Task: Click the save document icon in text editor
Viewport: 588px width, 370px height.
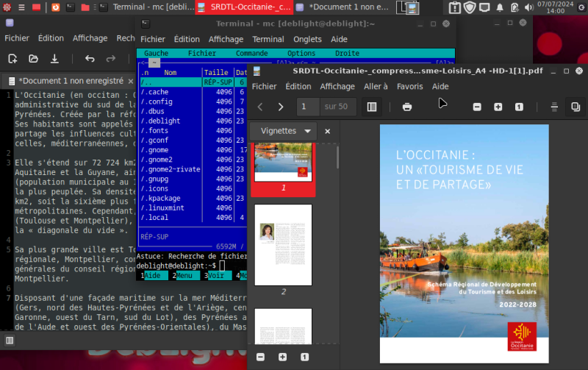Action: coord(54,59)
